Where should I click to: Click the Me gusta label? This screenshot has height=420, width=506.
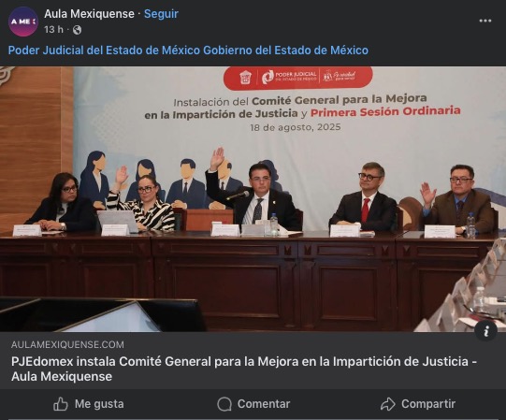click(x=99, y=404)
